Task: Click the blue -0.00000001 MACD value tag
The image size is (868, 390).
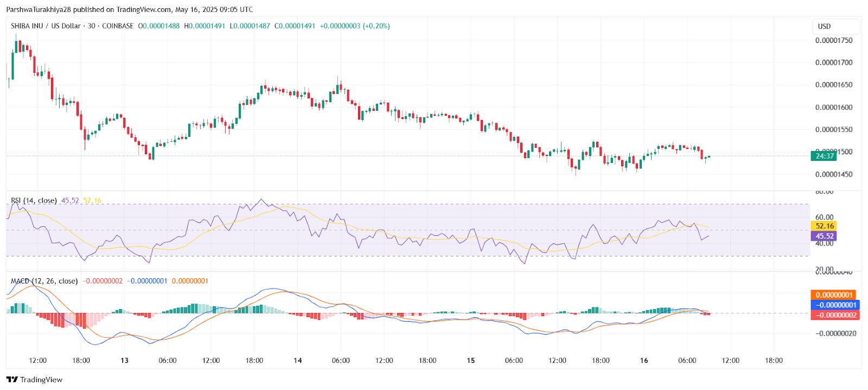Action: (835, 305)
